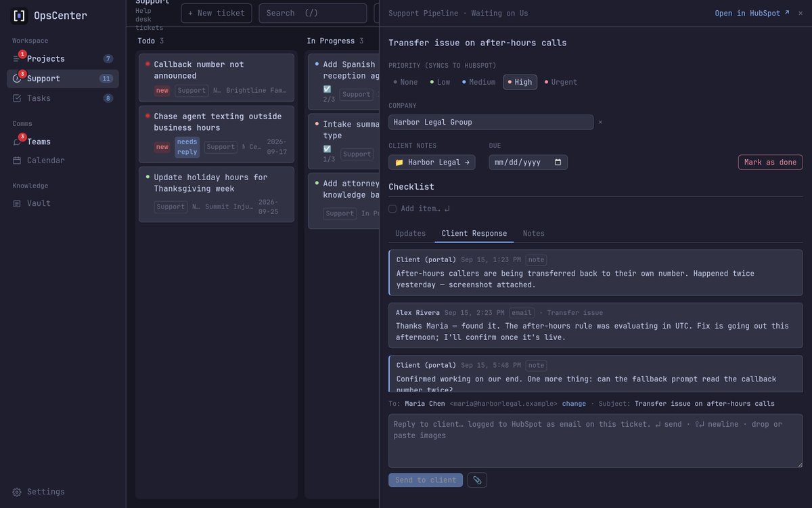812x508 pixels.
Task: Click the 2026-09-17 due date
Action: [277, 147]
